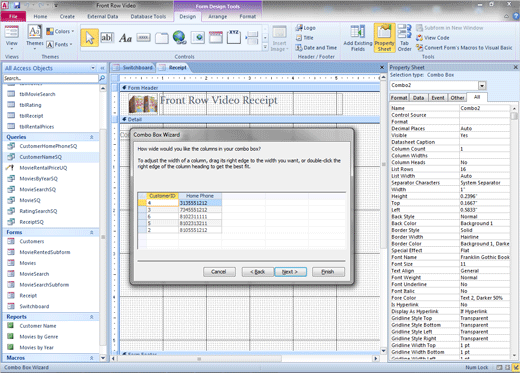The height and width of the screenshot is (373, 520).
Task: Open the Combo2 object selector dropdown
Action: tap(482, 85)
